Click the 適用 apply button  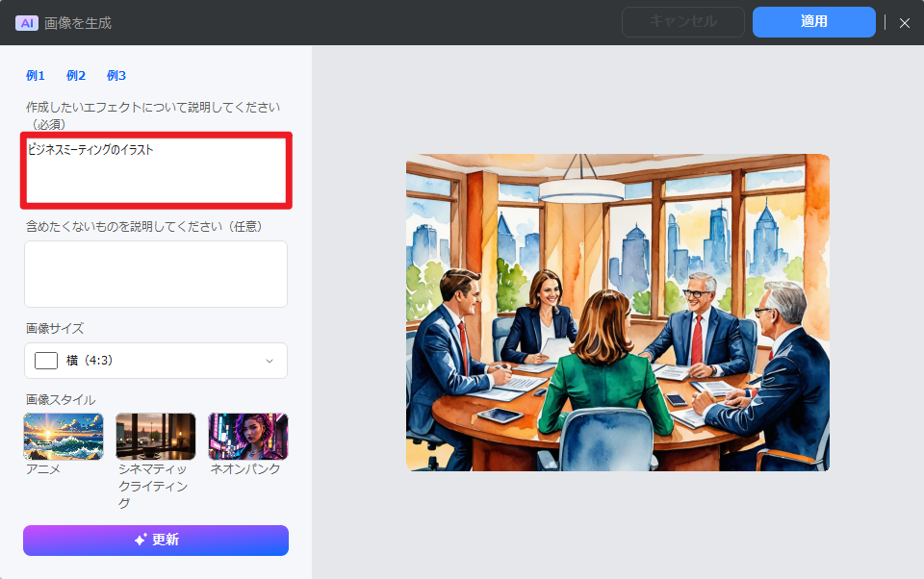pos(814,22)
